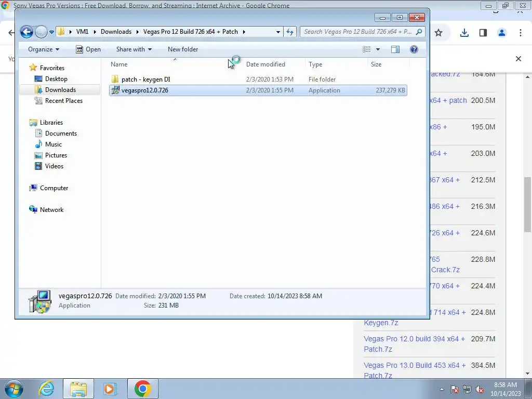This screenshot has height=399, width=532.
Task: Click the Explorer forward arrow button
Action: 41,32
